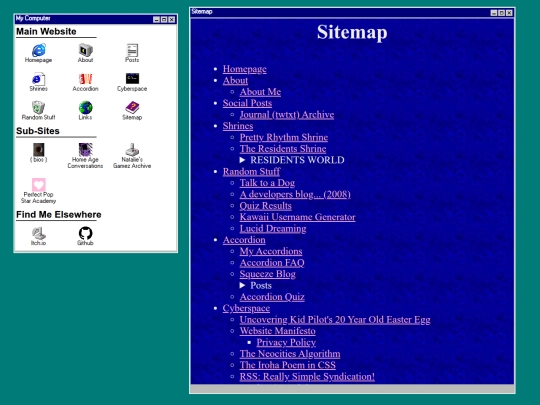The image size is (540, 405).
Task: Open RSS: Really Simple Syndication! link
Action: coord(307,376)
